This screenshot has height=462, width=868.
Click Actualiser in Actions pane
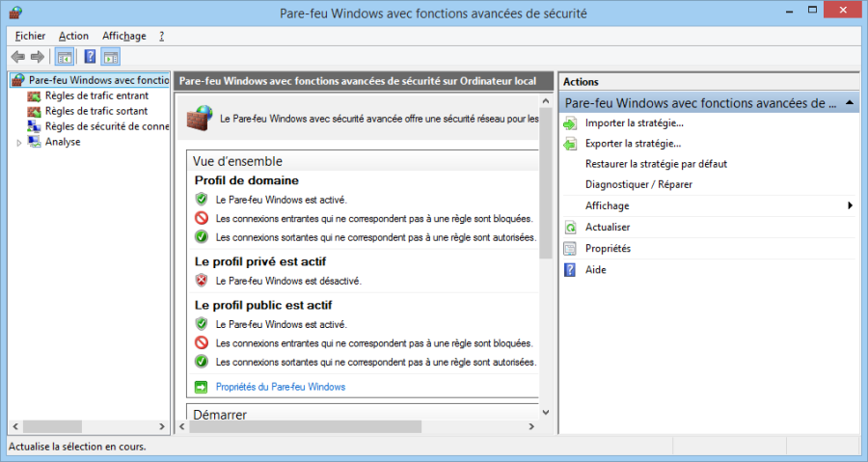tap(608, 228)
